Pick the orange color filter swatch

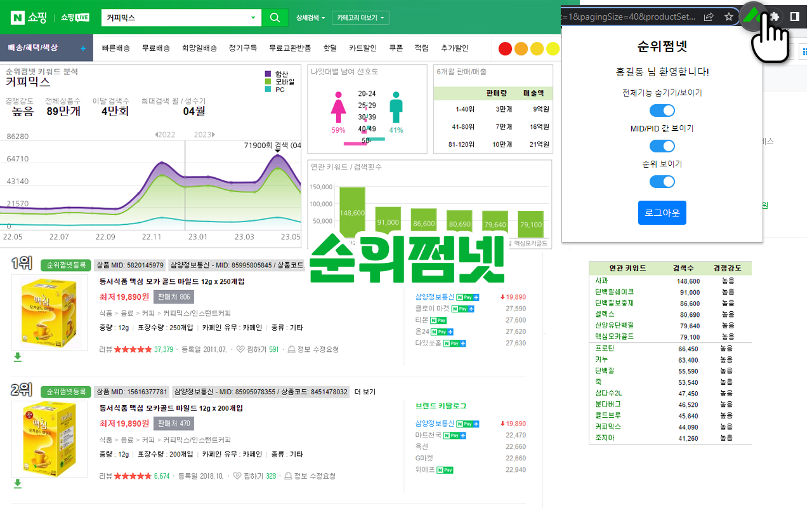pyautogui.click(x=521, y=49)
